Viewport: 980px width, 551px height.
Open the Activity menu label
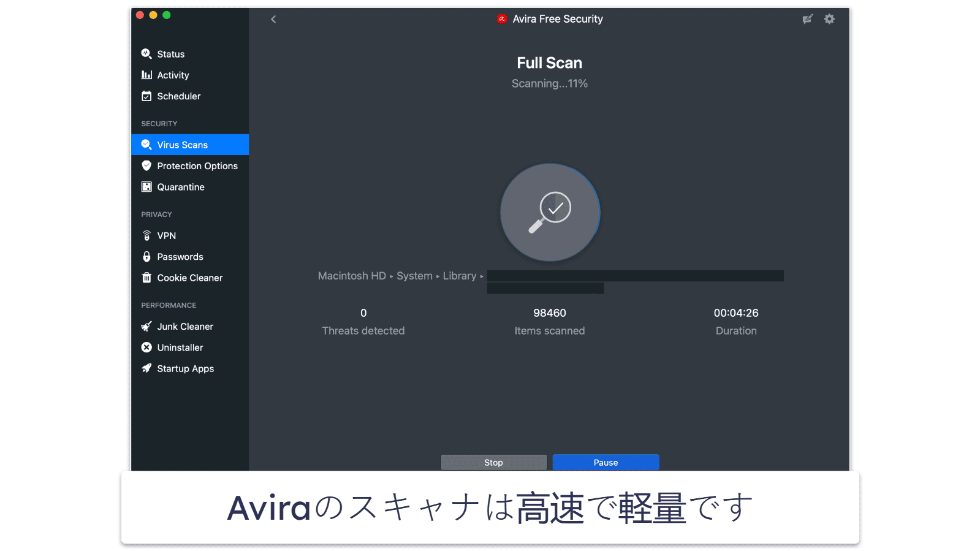pyautogui.click(x=173, y=75)
